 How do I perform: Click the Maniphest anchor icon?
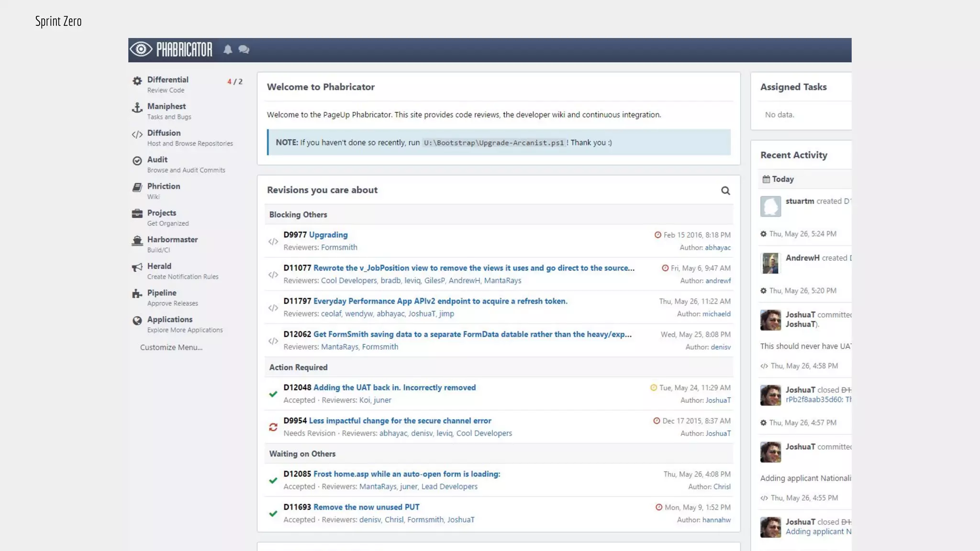[137, 108]
